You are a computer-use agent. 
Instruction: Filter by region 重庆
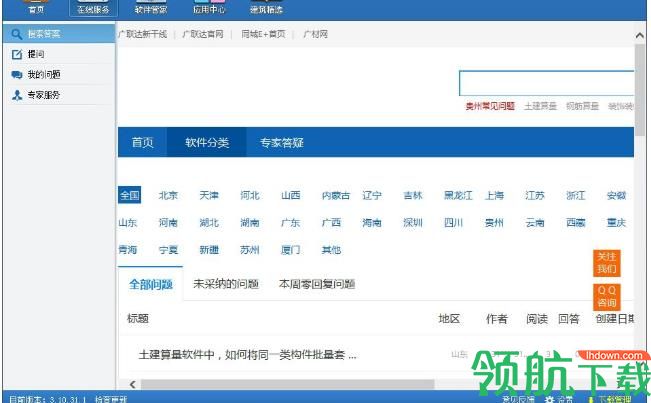click(616, 222)
